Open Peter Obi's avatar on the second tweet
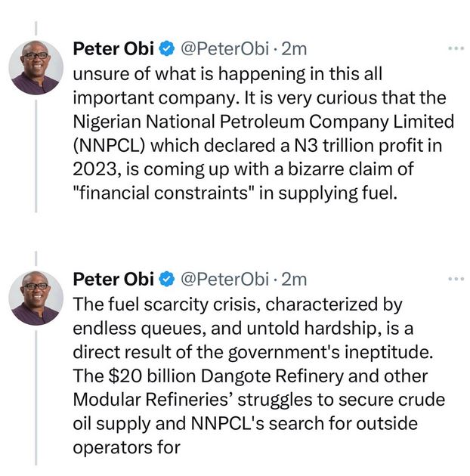This screenshot has width=470, height=476. [x=36, y=297]
